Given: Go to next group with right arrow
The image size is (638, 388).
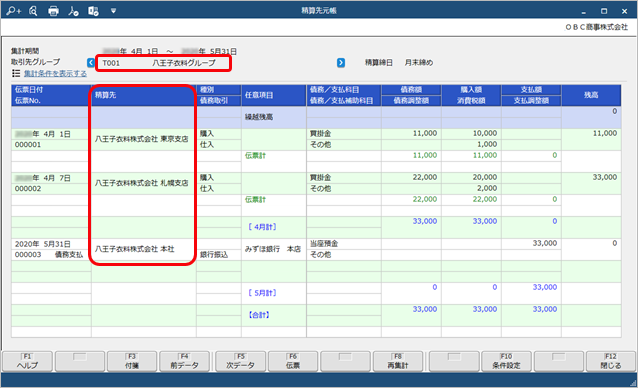Looking at the screenshot, I should coord(341,63).
